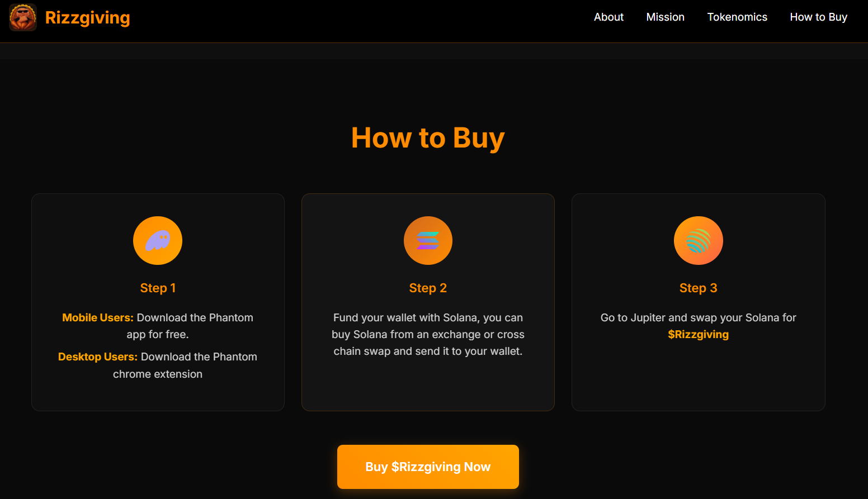Go to the Mission section
Viewport: 868px width, 499px height.
coord(665,17)
